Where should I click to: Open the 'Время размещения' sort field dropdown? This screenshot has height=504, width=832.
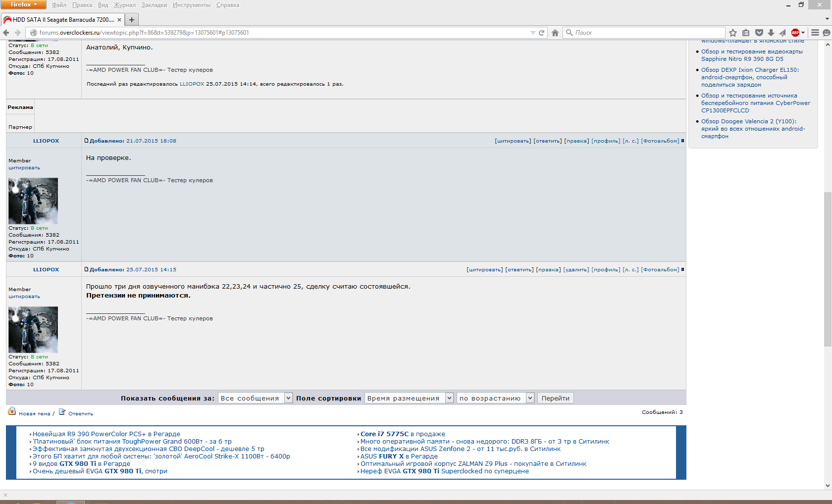coord(409,398)
